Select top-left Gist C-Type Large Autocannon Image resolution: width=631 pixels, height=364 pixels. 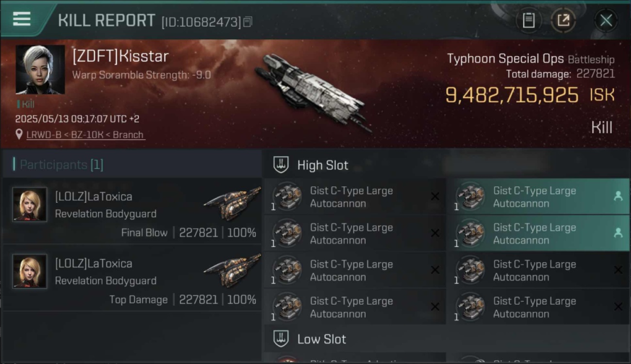coord(355,197)
